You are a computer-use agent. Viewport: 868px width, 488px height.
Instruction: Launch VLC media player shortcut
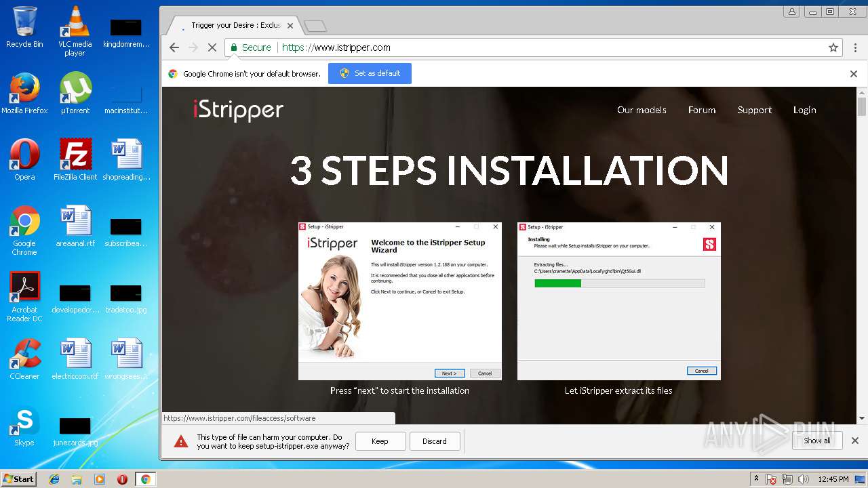click(75, 31)
